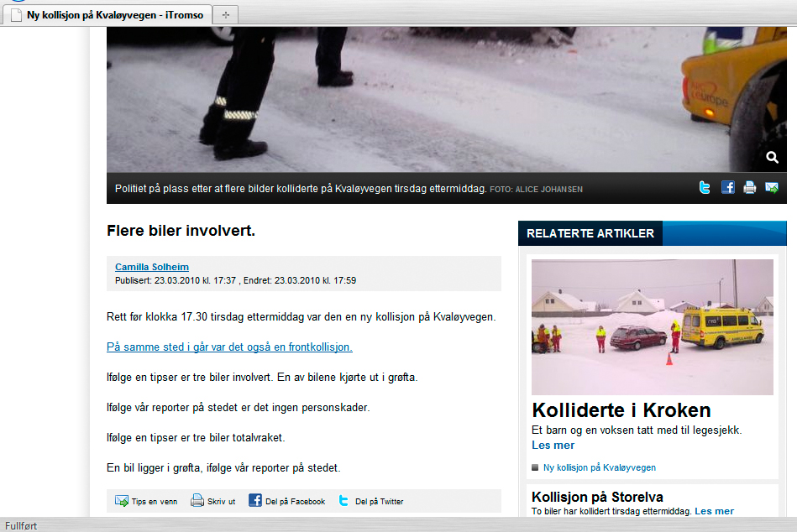Click the Kroken ambulance thumbnail image

pyautogui.click(x=653, y=327)
